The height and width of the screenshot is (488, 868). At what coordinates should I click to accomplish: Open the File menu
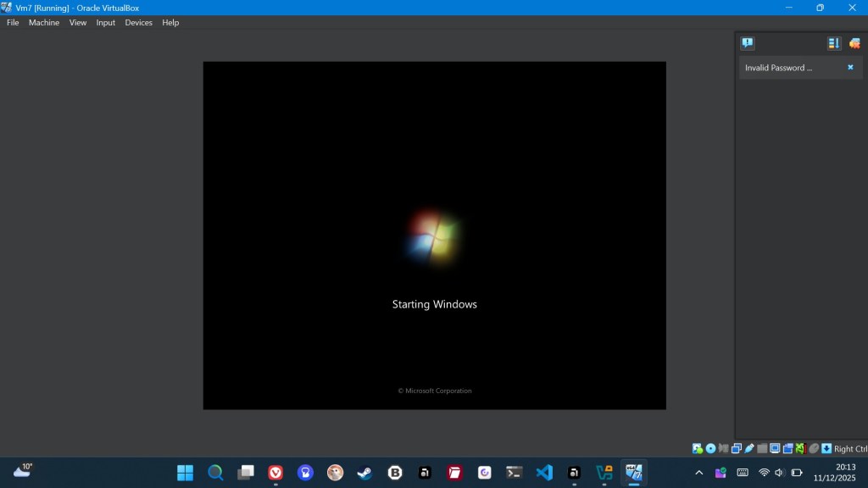tap(13, 23)
